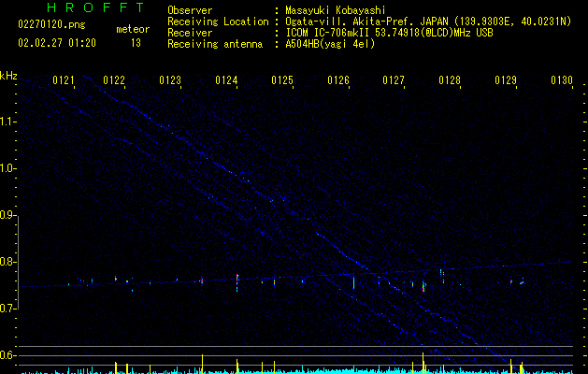Click the 0.8 kHz axis label
The width and height of the screenshot is (588, 374).
pyautogui.click(x=8, y=262)
